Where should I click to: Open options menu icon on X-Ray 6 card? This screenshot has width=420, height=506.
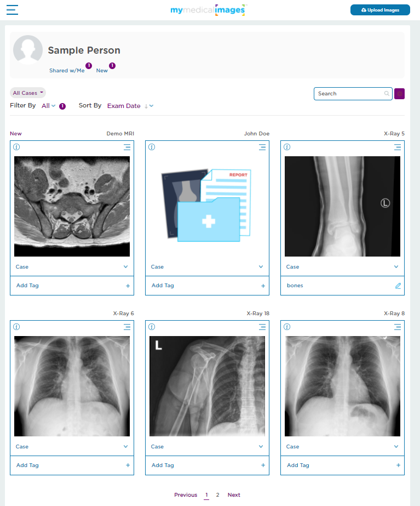[x=127, y=327]
